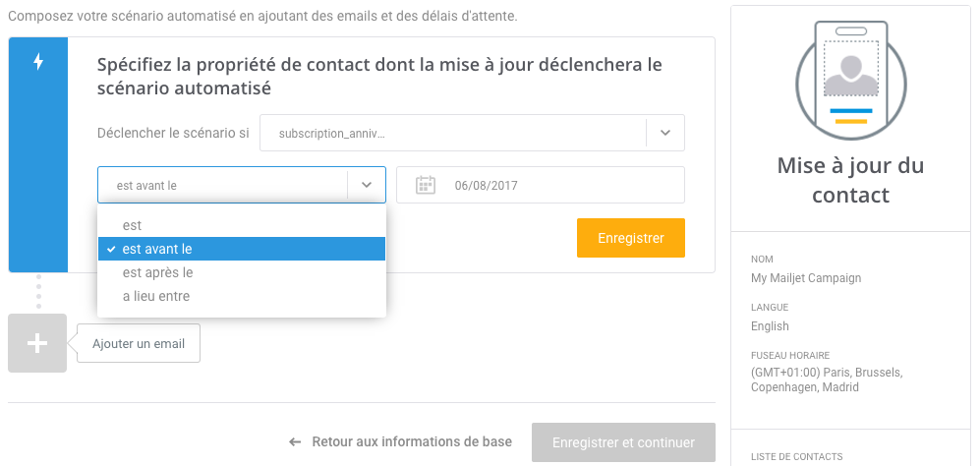Click the contact card illustration icon
Screen dimensions: 980x466
[x=850, y=81]
